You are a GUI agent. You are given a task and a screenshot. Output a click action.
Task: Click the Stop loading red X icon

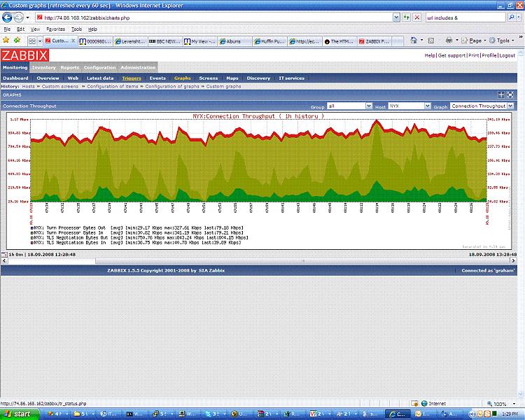tap(418, 17)
